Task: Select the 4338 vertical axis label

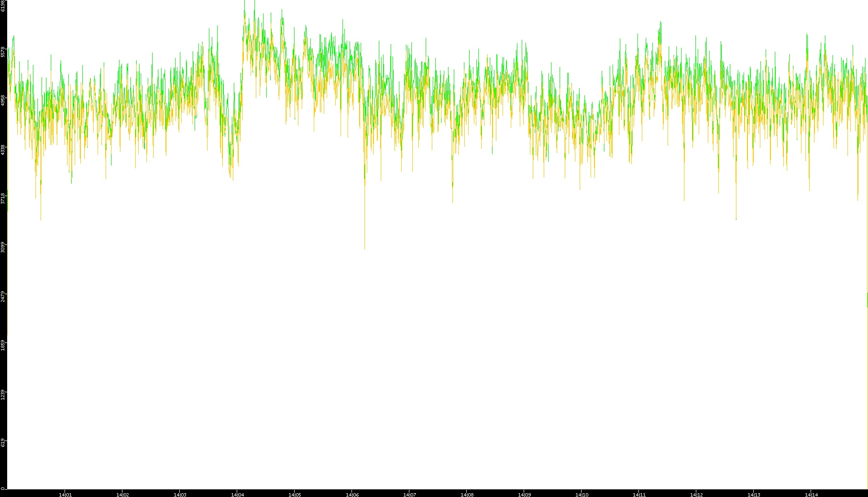Action: pos(3,150)
